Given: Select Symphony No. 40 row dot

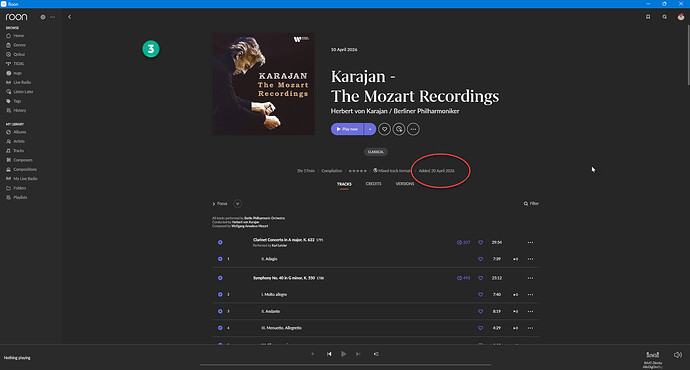Looking at the screenshot, I should [220, 278].
